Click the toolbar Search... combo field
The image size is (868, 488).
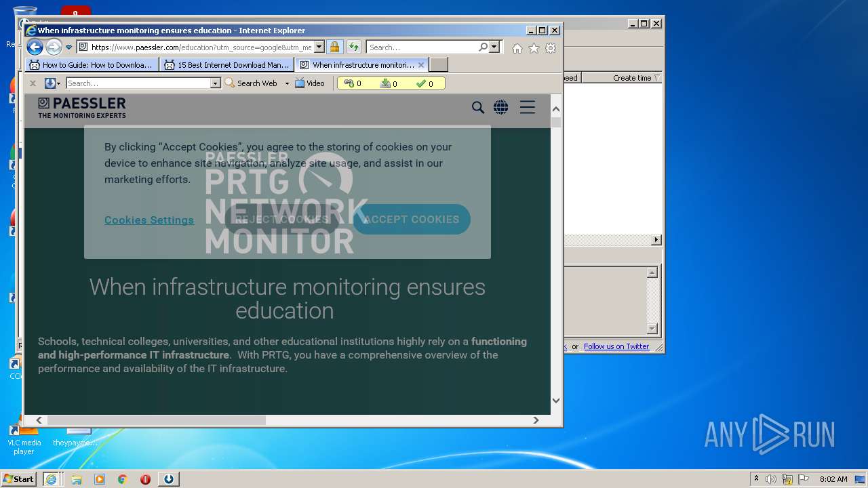(138, 83)
